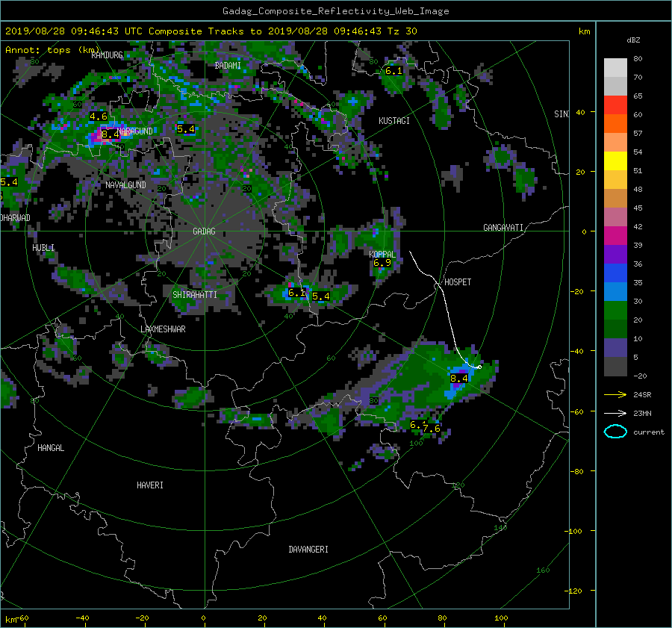Select the magenta swatch in dBZ legend
Screen dimensions: 672x628
(615, 235)
